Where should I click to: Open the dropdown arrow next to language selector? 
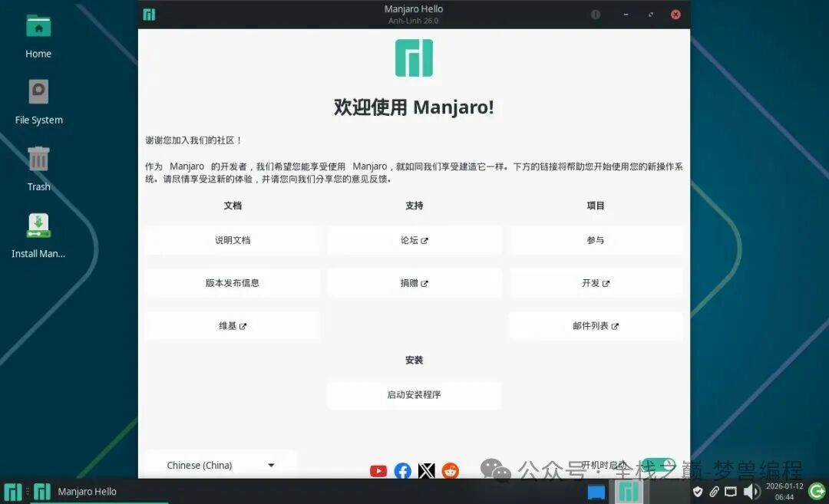tap(270, 465)
